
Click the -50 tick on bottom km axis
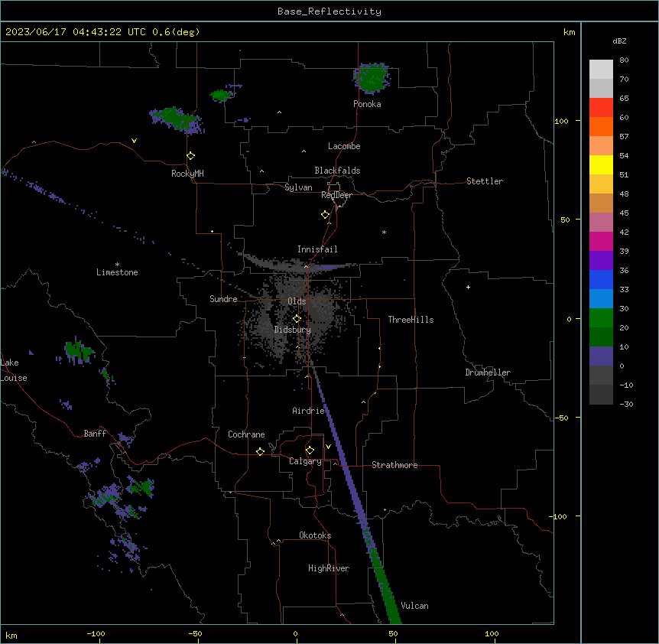coord(195,633)
